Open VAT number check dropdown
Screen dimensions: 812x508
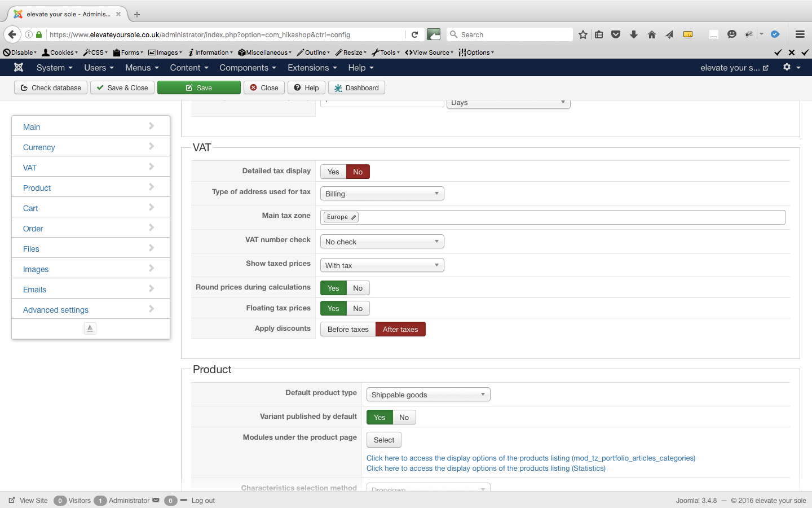pos(382,242)
